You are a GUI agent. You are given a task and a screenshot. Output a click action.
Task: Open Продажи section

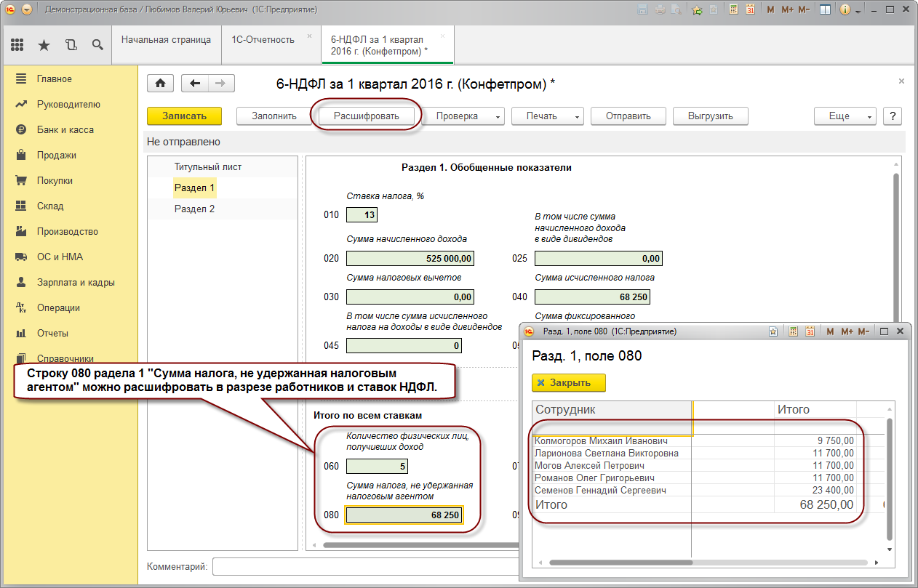(x=57, y=155)
